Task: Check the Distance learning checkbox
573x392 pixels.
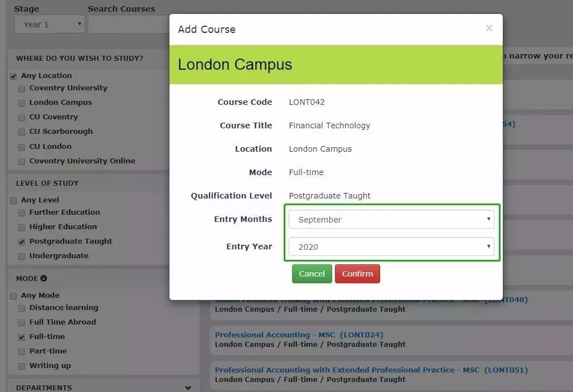Action: (22, 308)
